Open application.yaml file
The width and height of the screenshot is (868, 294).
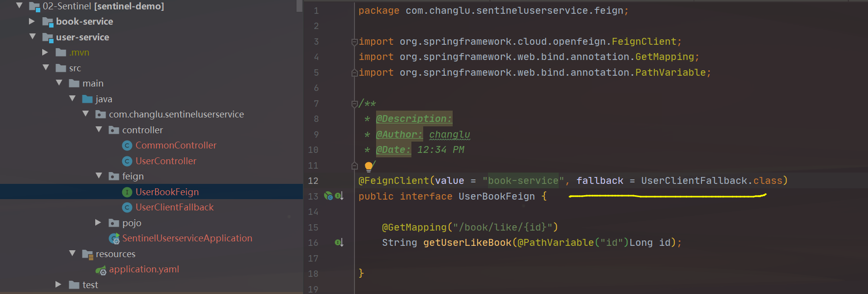coord(144,269)
